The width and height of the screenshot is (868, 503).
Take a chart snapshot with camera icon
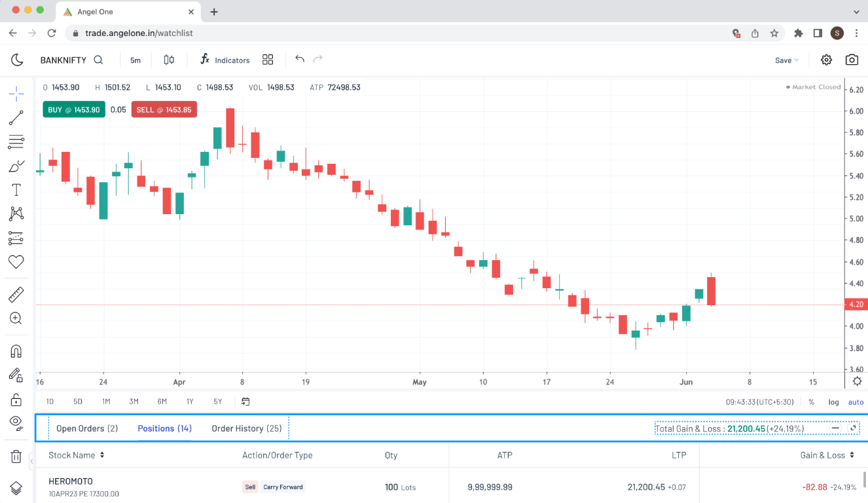pyautogui.click(x=852, y=60)
